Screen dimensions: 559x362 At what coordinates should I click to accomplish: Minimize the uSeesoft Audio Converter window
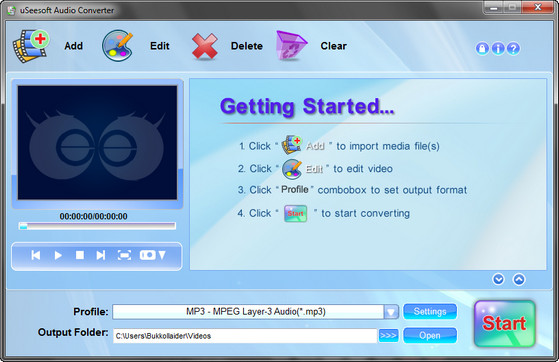494,7
